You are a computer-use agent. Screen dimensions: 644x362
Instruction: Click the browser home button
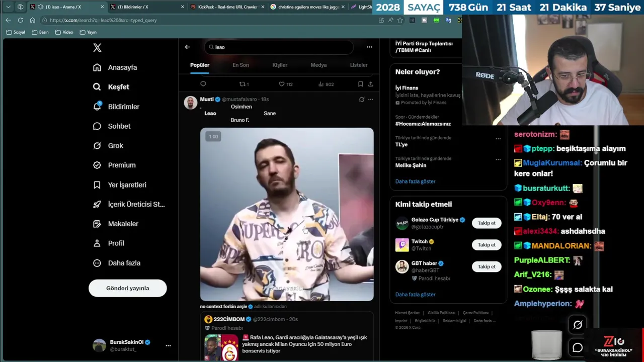tap(32, 20)
